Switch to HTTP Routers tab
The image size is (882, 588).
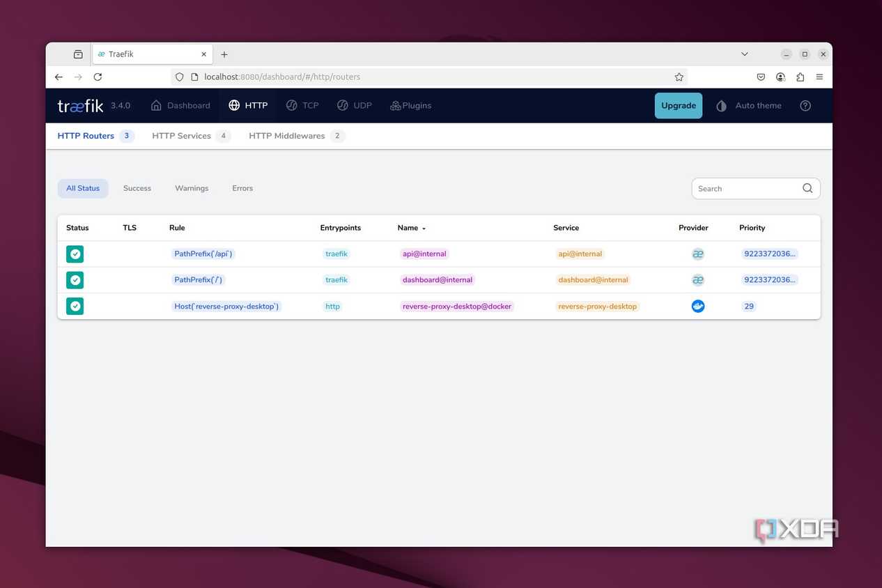[95, 136]
